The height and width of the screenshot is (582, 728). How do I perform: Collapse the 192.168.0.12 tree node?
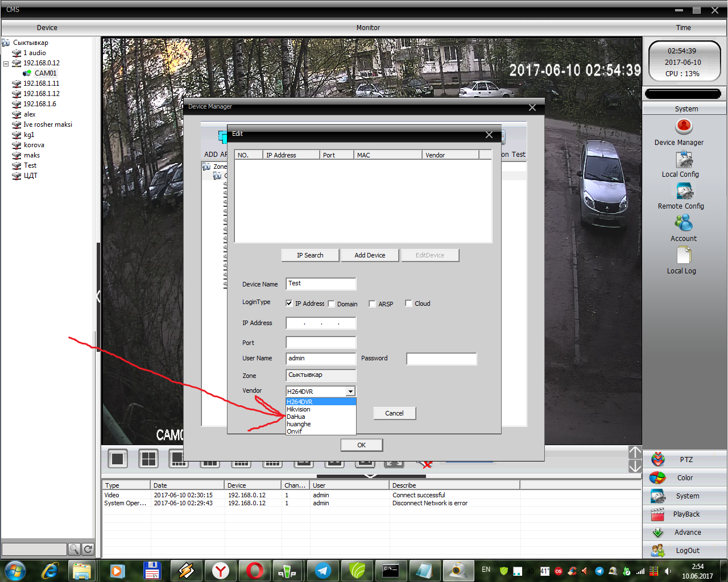pyautogui.click(x=6, y=64)
